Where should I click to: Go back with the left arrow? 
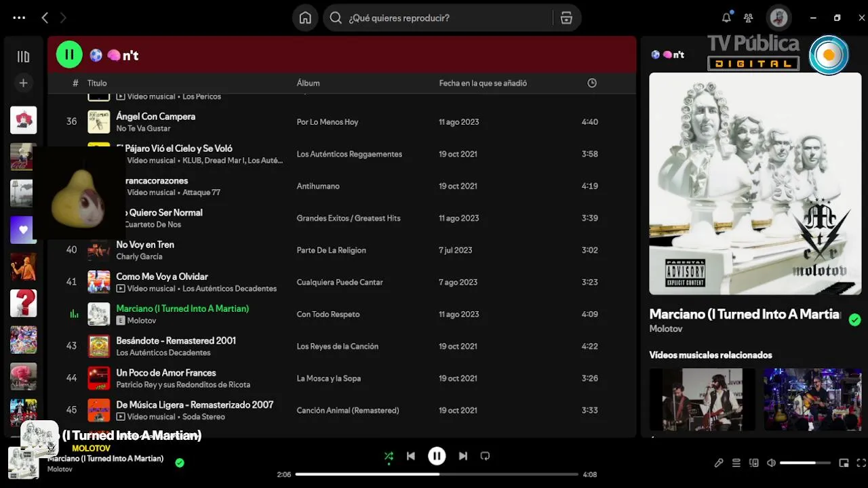pyautogui.click(x=45, y=18)
